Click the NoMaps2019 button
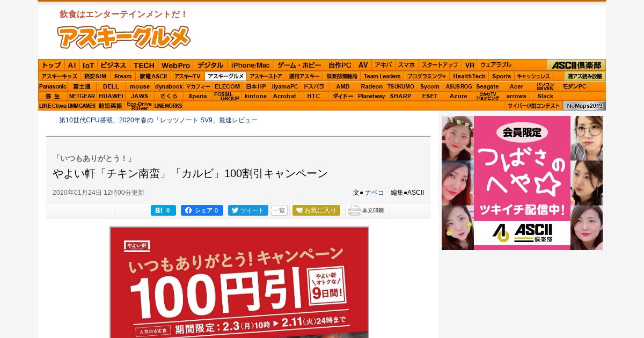This screenshot has height=338, width=644. [584, 106]
